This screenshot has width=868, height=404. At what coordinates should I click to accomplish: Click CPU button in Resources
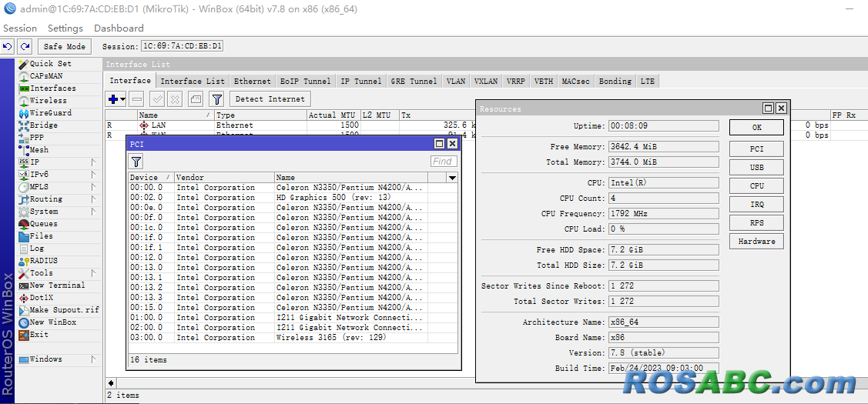coord(757,186)
